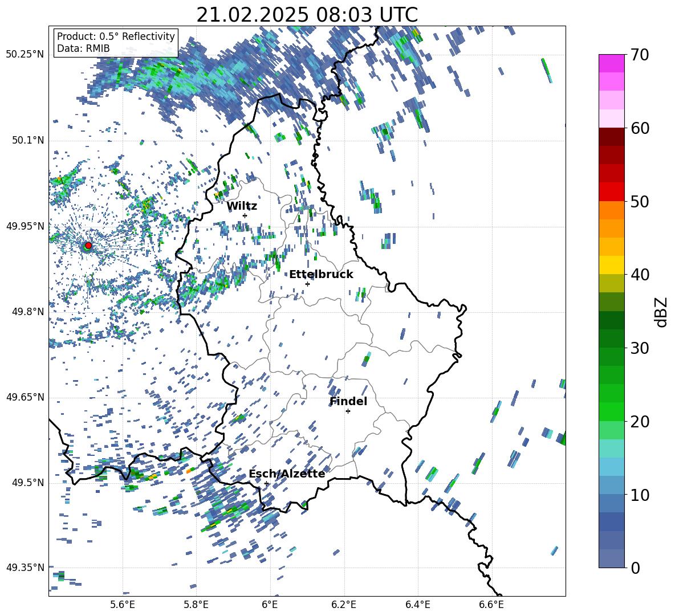Click the 'Data: RMIB' text

tap(83, 48)
